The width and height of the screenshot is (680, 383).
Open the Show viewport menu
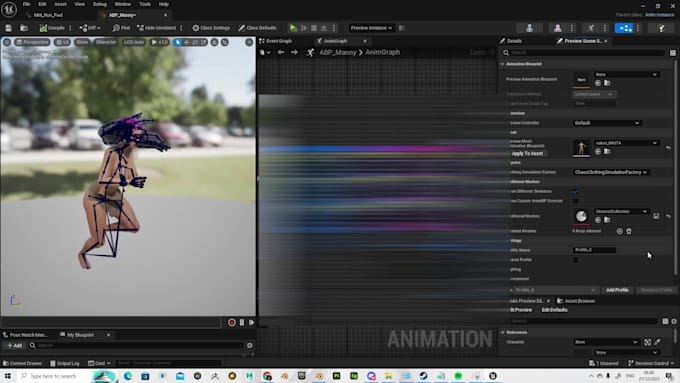pos(82,42)
